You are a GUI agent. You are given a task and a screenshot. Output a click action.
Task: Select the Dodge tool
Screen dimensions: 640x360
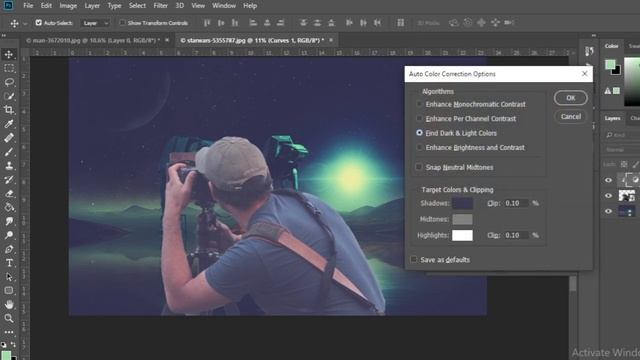(x=9, y=235)
